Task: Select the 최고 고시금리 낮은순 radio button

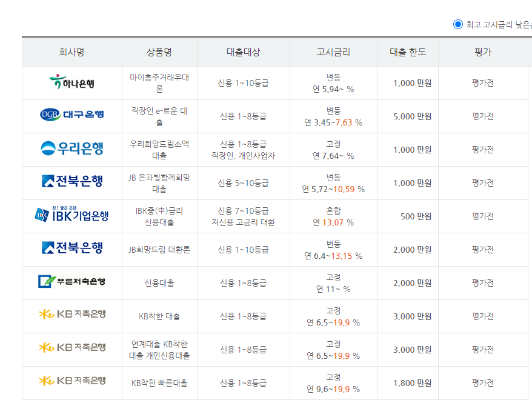Action: [x=457, y=24]
